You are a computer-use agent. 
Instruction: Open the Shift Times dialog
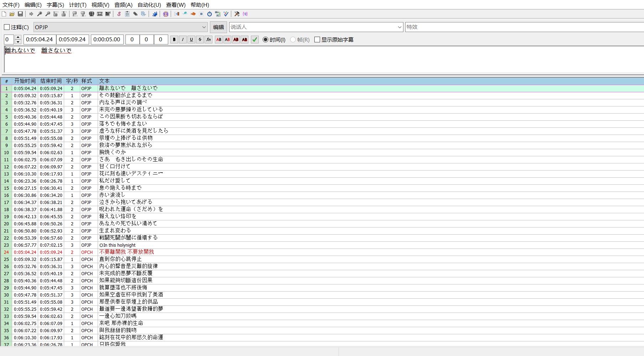(177, 14)
